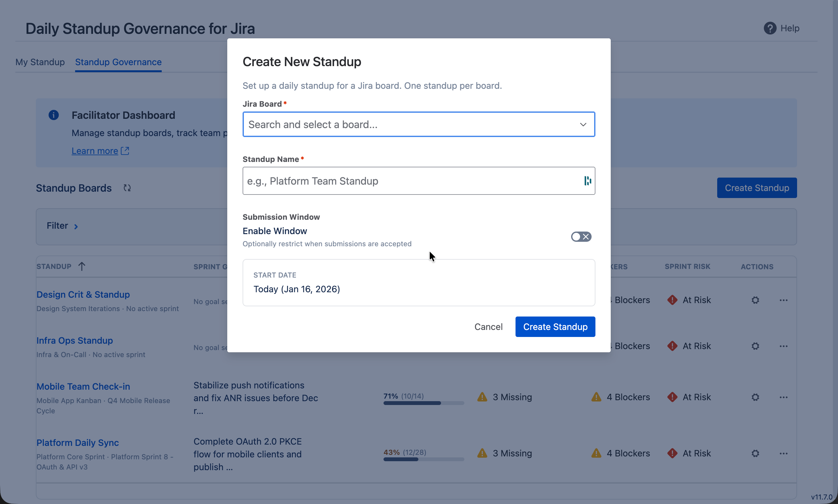The width and height of the screenshot is (838, 504).
Task: Click the warning icon beside 3 Missing for Platform Daily Sync
Action: pos(482,453)
